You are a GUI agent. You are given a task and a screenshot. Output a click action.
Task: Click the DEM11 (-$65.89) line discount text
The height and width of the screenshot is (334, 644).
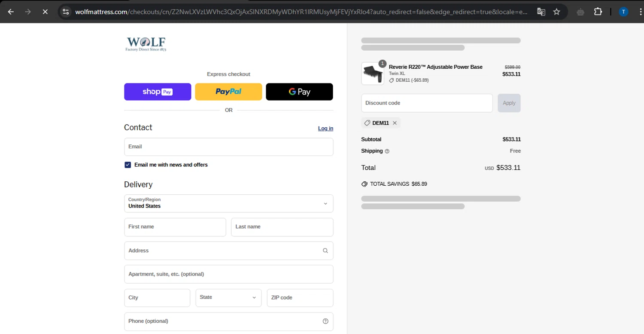click(412, 80)
